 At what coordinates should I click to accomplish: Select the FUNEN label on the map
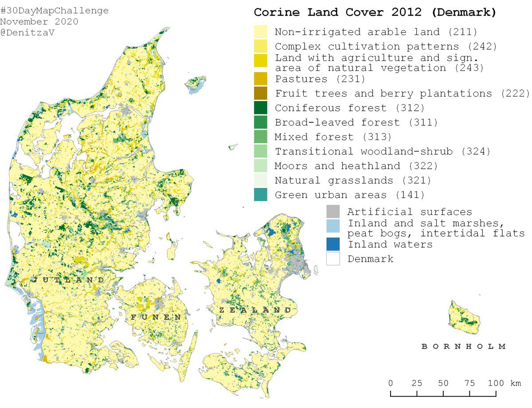coord(156,318)
